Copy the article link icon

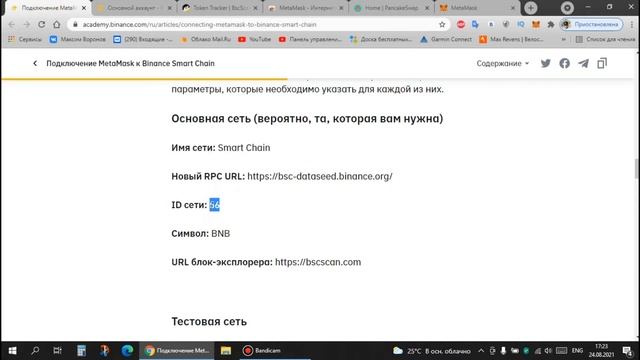click(602, 63)
